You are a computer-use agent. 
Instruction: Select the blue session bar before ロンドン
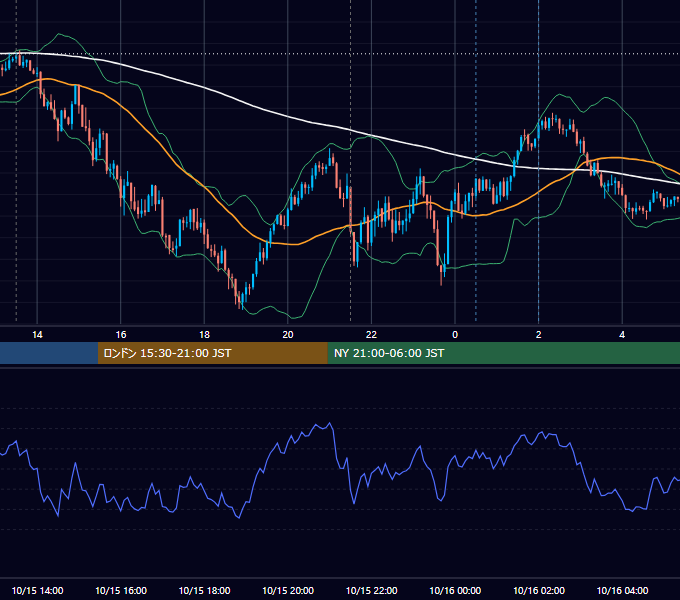49,353
